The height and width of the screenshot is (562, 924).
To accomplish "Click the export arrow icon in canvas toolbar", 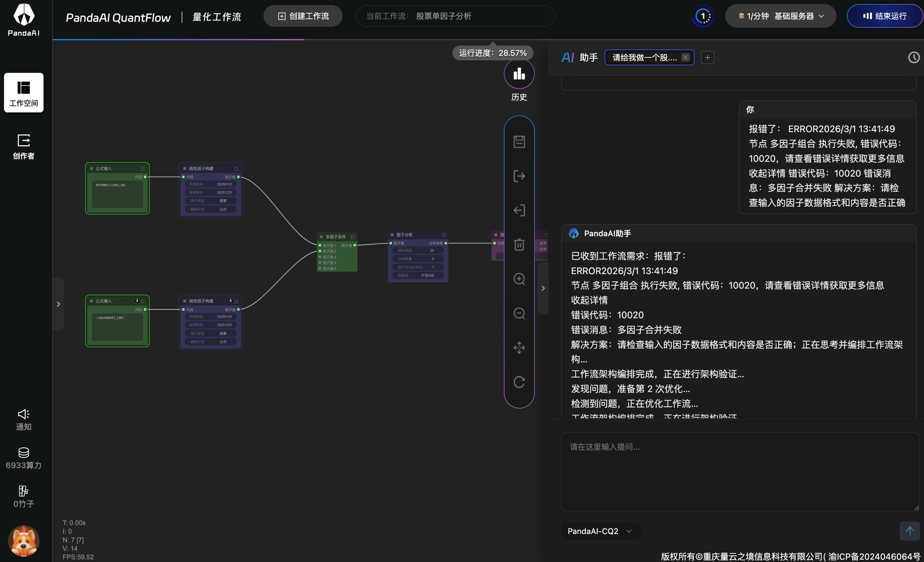I will pyautogui.click(x=519, y=176).
